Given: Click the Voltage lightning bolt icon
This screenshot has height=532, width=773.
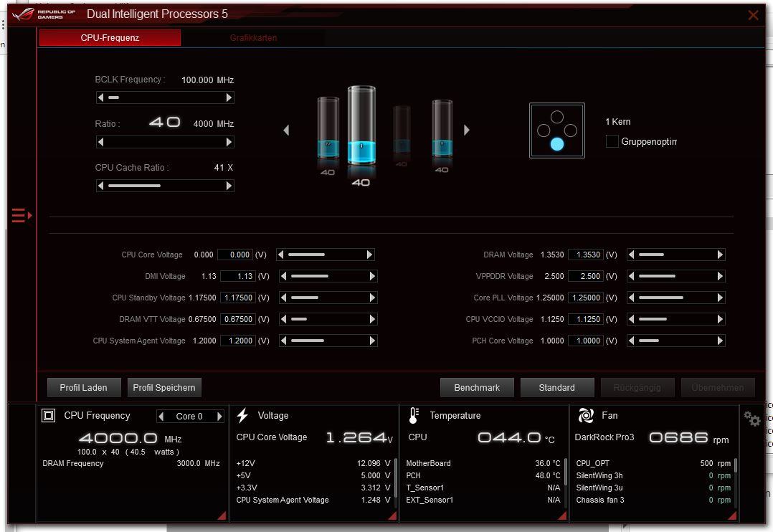Looking at the screenshot, I should coord(242,416).
